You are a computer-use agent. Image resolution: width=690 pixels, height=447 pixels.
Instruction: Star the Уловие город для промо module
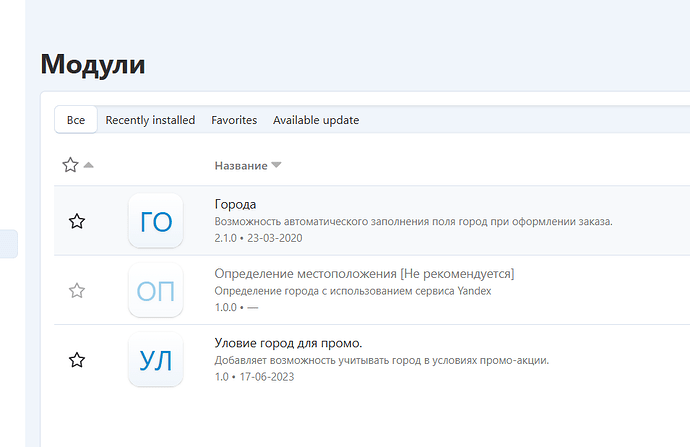[x=77, y=360]
